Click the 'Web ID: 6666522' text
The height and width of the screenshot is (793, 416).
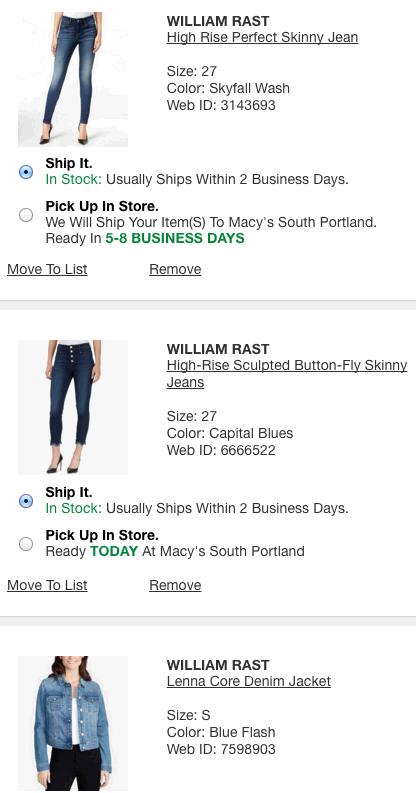tap(221, 450)
